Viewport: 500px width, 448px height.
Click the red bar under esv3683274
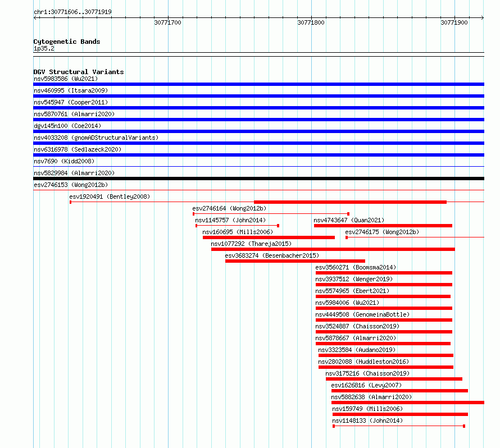point(295,261)
